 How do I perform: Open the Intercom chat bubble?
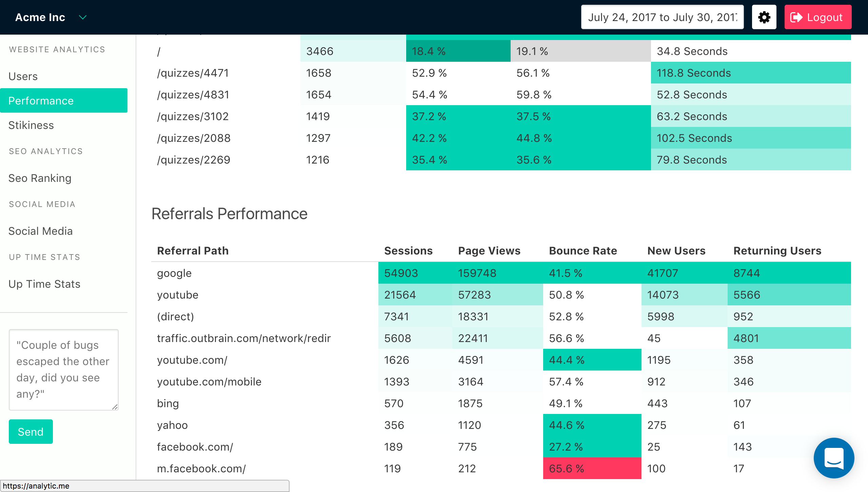tap(835, 458)
